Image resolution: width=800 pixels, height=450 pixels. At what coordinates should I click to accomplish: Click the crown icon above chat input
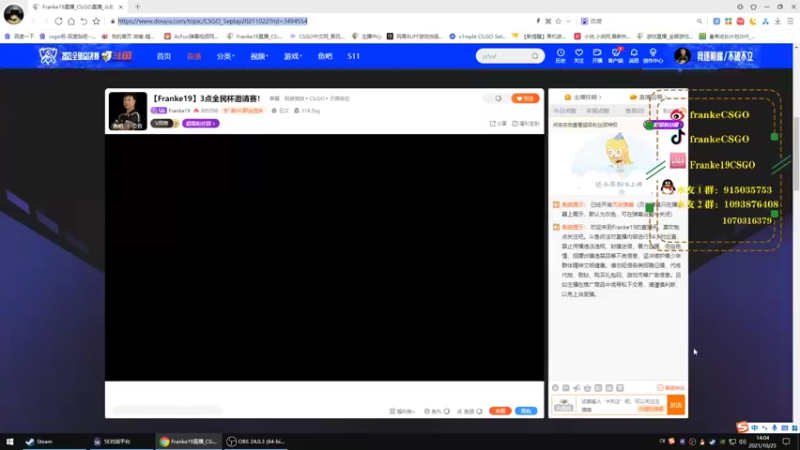587,388
